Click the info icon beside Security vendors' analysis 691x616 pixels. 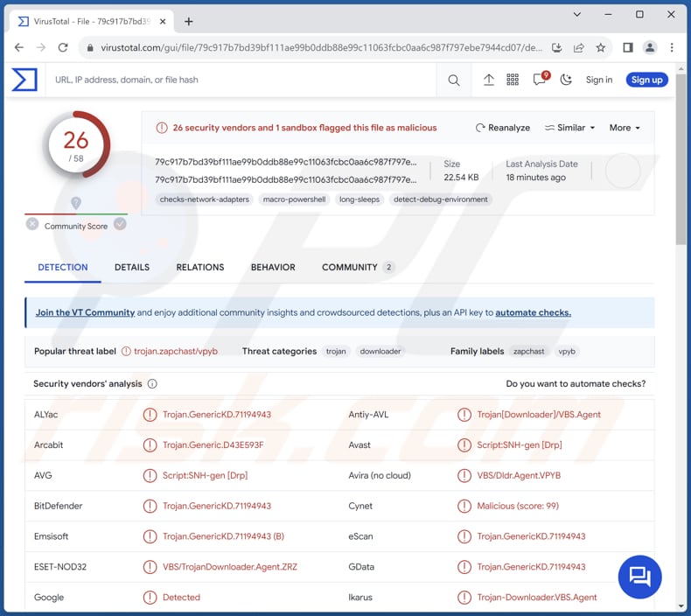tap(152, 383)
